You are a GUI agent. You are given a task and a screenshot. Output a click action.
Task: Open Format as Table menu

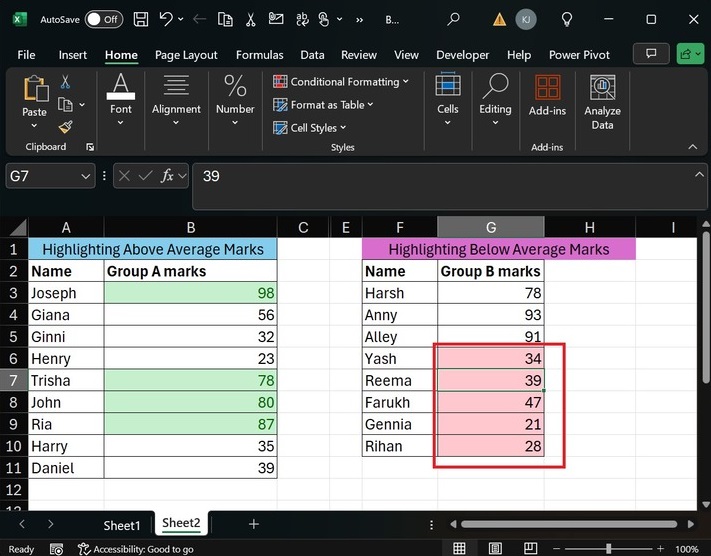pos(323,105)
